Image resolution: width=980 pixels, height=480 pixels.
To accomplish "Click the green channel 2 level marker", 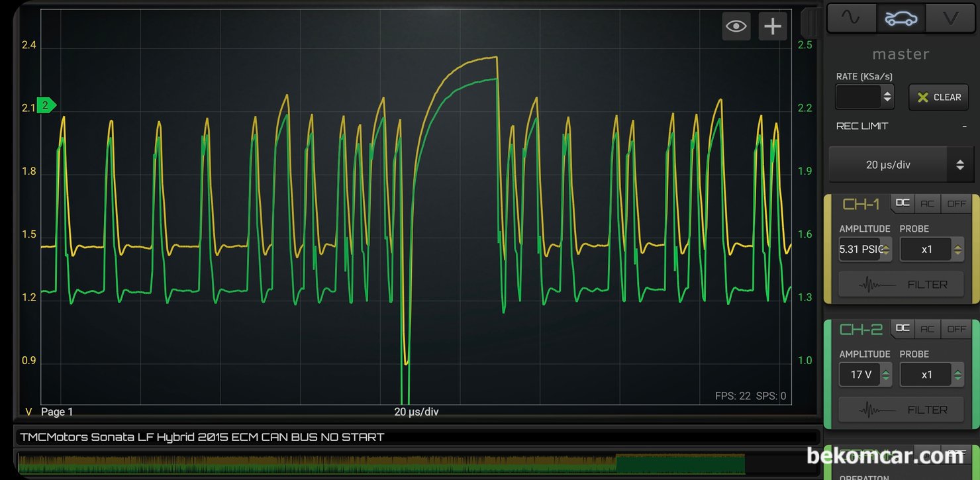I will click(x=46, y=105).
